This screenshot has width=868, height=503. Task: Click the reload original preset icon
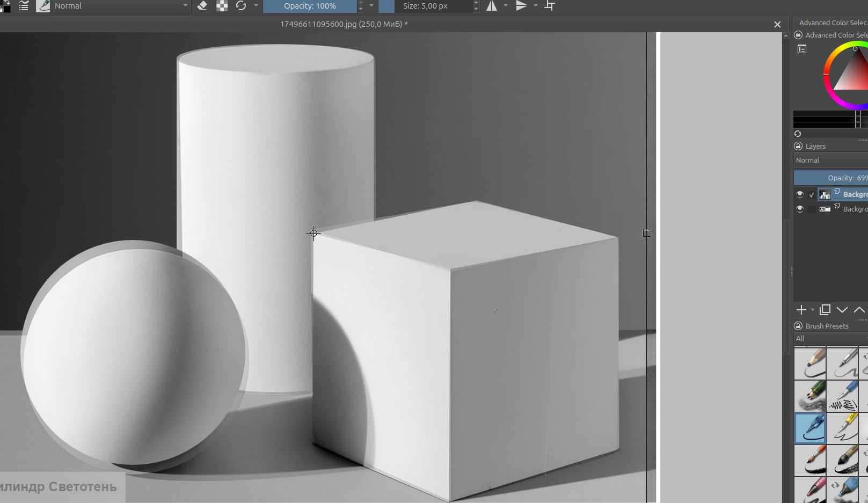pyautogui.click(x=241, y=6)
